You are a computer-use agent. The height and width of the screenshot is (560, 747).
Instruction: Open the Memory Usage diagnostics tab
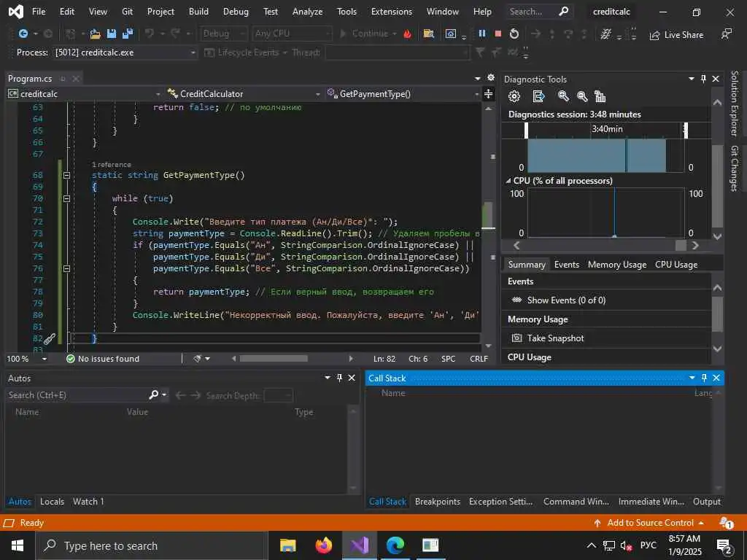click(x=617, y=264)
